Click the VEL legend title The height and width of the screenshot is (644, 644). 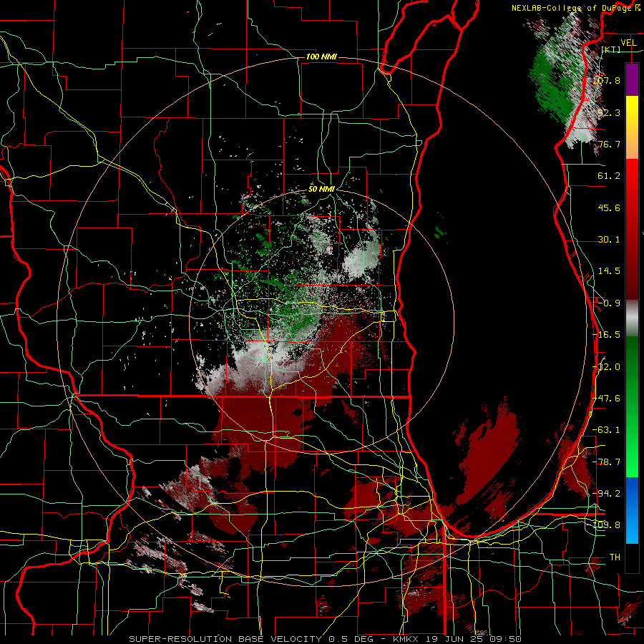pos(628,43)
